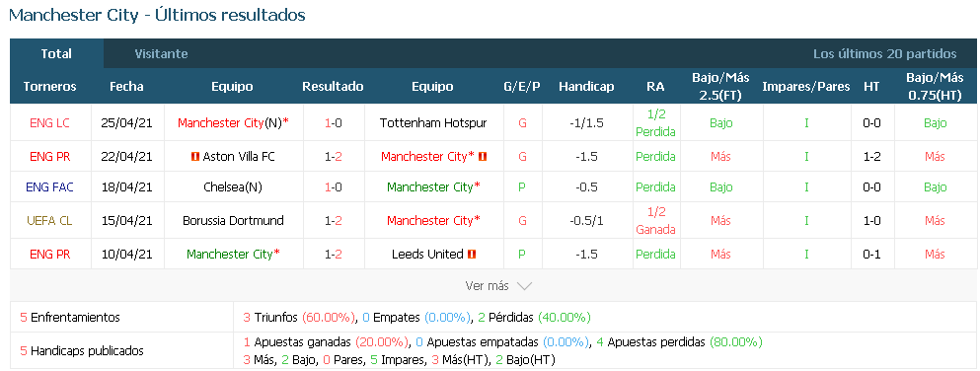Click the Ver más text
The height and width of the screenshot is (371, 980).
487,286
